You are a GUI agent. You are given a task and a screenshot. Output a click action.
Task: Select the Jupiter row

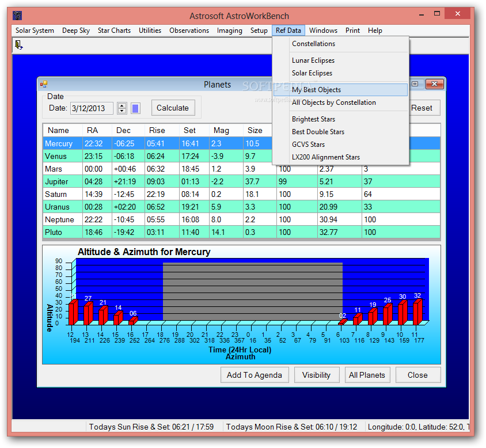pos(241,182)
